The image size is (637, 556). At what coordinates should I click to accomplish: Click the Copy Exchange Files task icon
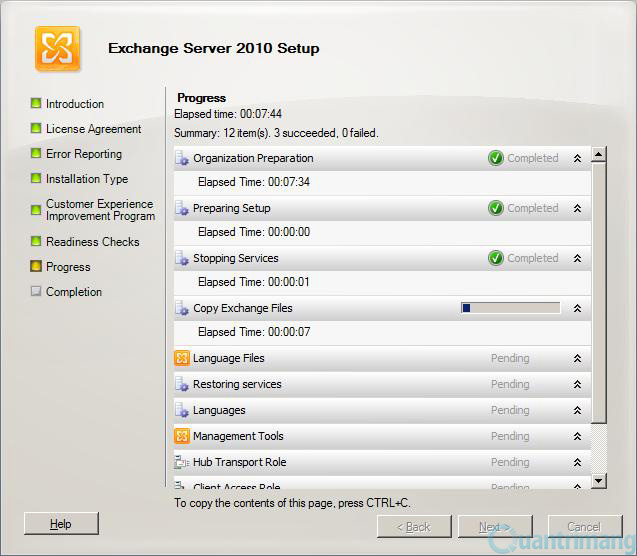tap(182, 308)
